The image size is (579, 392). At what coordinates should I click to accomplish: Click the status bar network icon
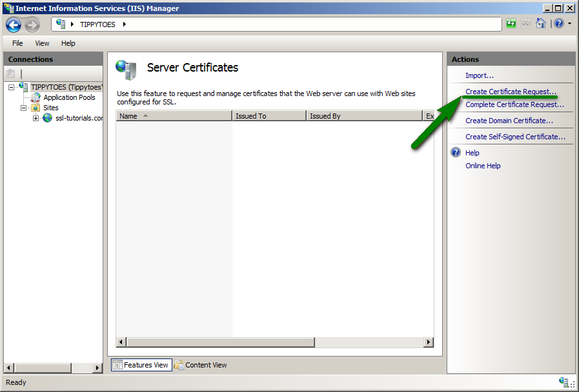(x=564, y=382)
